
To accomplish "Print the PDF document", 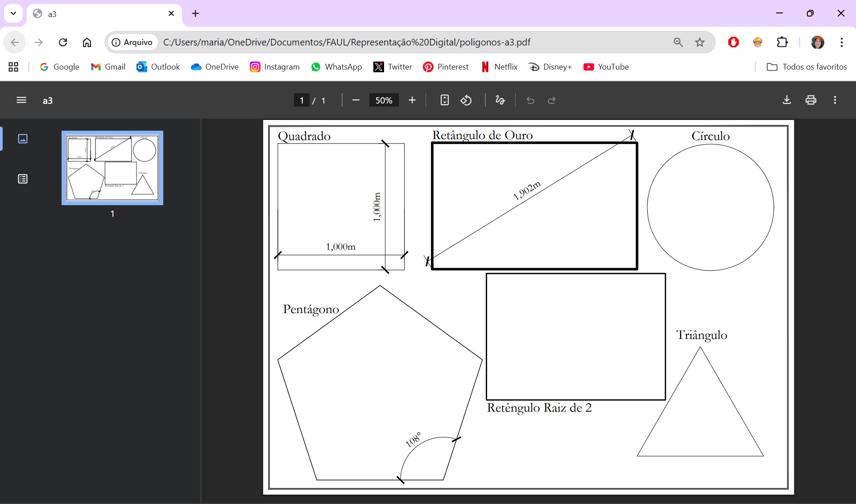I will pos(811,100).
